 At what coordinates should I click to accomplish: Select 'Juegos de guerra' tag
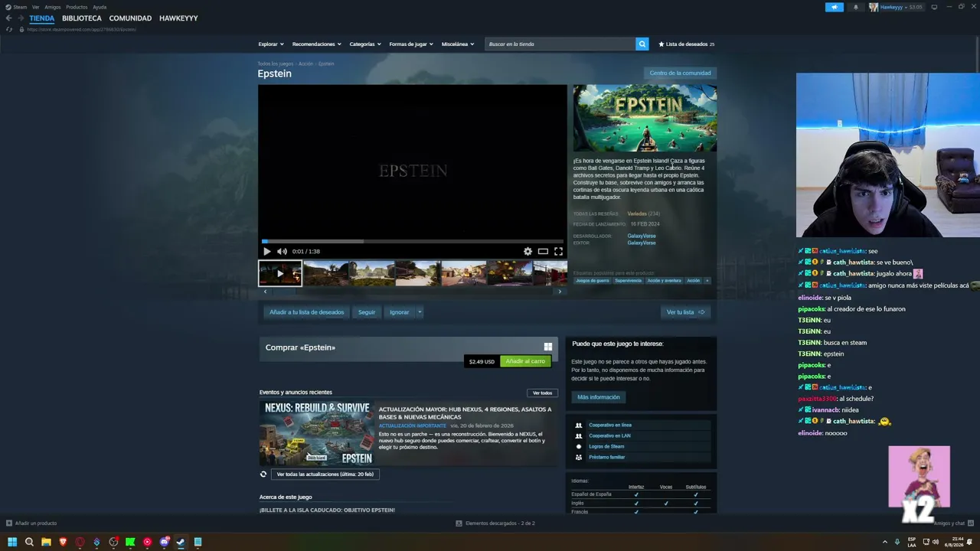[x=593, y=281]
